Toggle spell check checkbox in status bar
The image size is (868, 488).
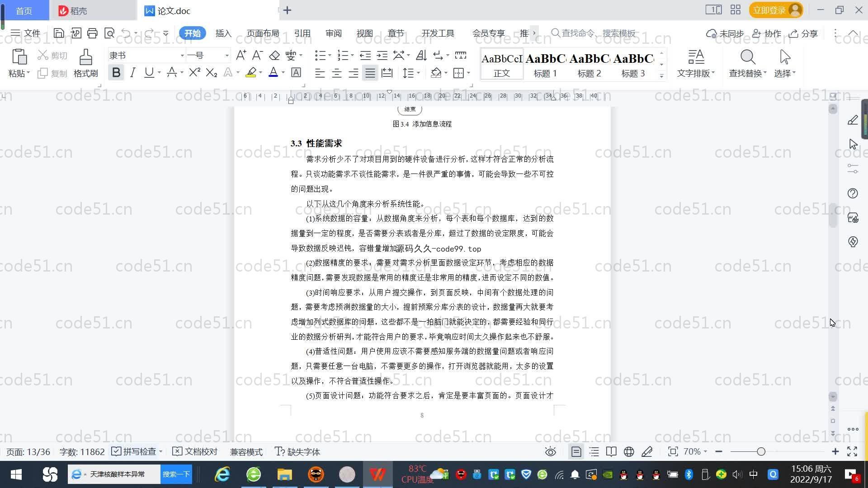click(x=116, y=451)
